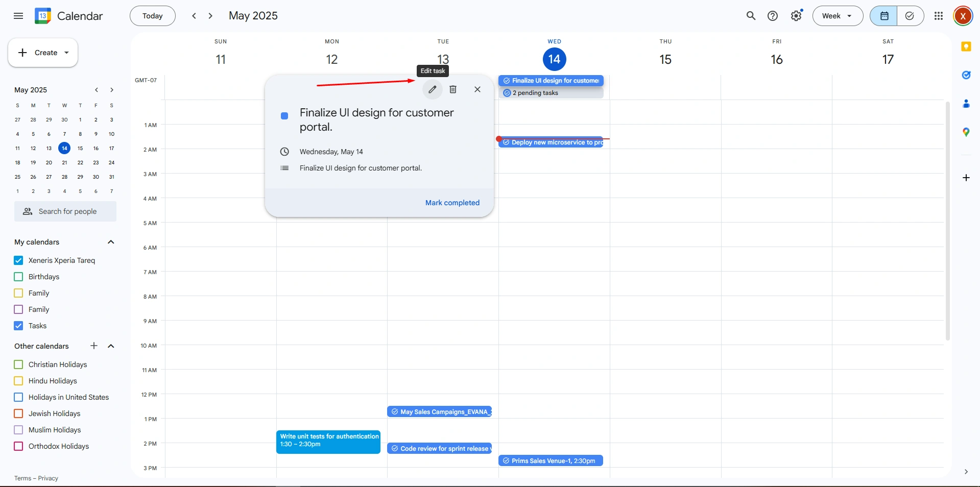Open the Support help icon

(x=773, y=16)
